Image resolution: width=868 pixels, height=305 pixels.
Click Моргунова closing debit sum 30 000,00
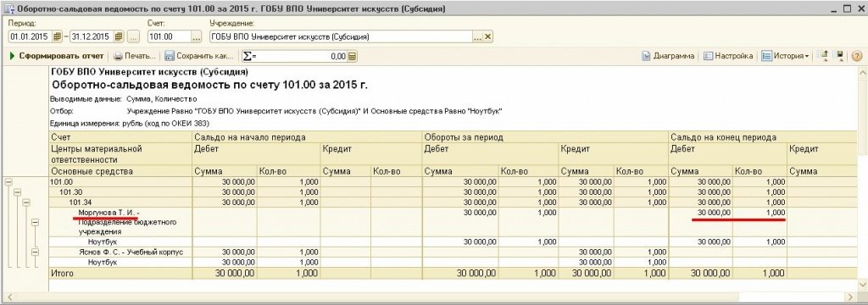714,213
